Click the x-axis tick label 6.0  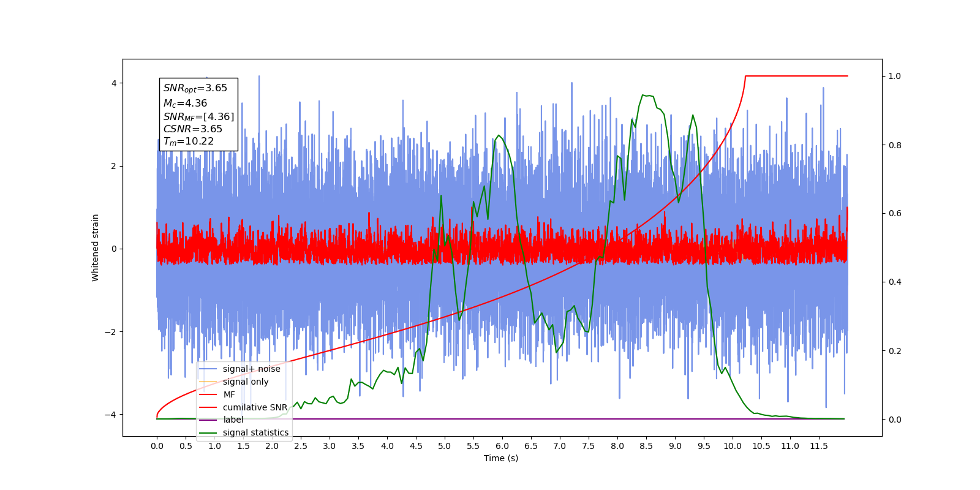click(502, 446)
